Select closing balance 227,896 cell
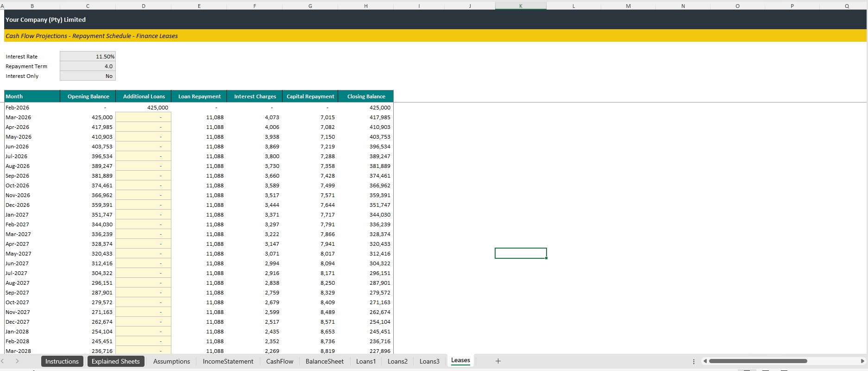This screenshot has width=868, height=371. pyautogui.click(x=365, y=351)
